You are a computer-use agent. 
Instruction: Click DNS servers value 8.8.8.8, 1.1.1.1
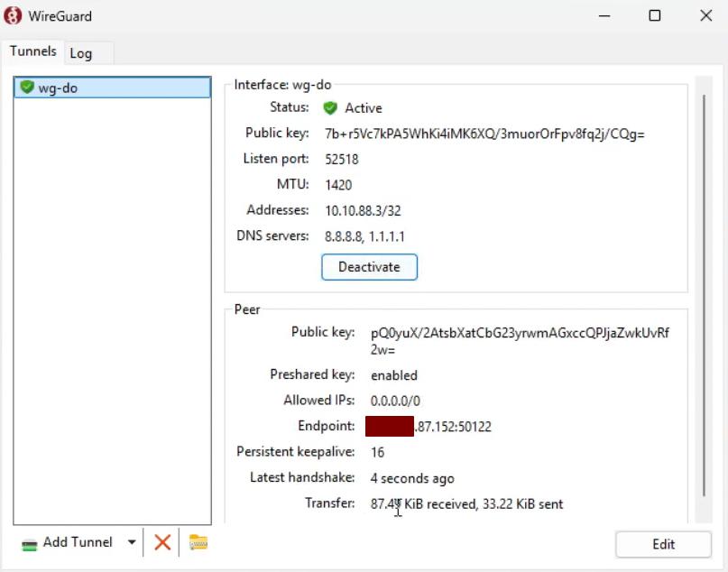coord(364,236)
